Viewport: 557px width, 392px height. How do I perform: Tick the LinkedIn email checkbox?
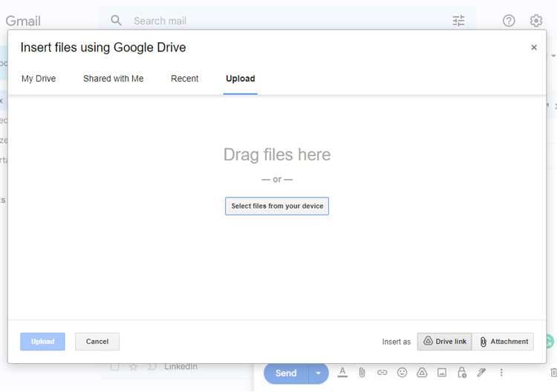[x=114, y=367]
